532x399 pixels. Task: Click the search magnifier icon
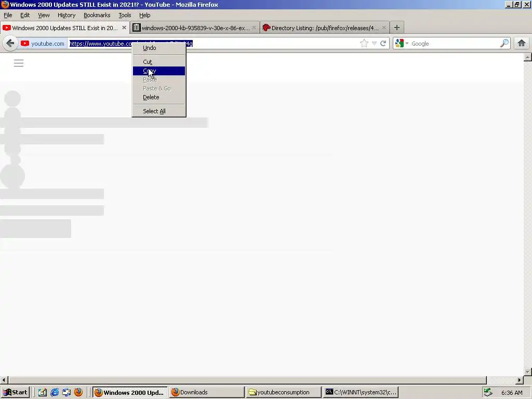pos(504,43)
